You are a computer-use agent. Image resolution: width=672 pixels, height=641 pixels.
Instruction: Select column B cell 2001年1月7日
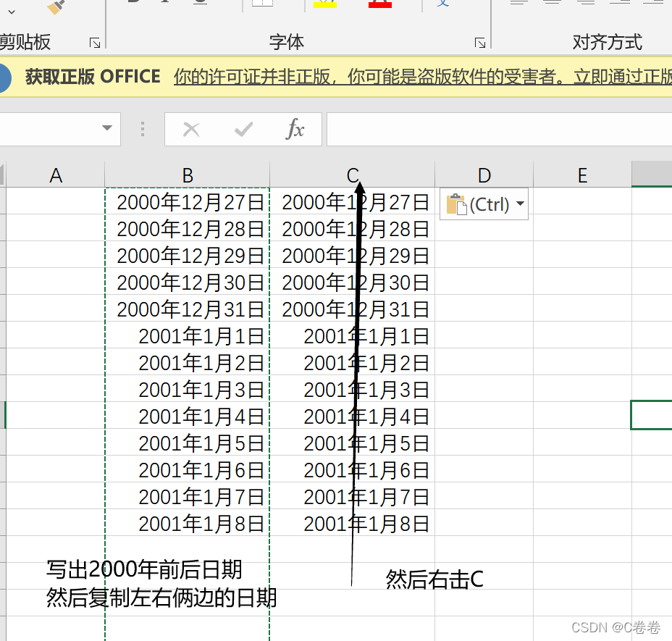[188, 495]
